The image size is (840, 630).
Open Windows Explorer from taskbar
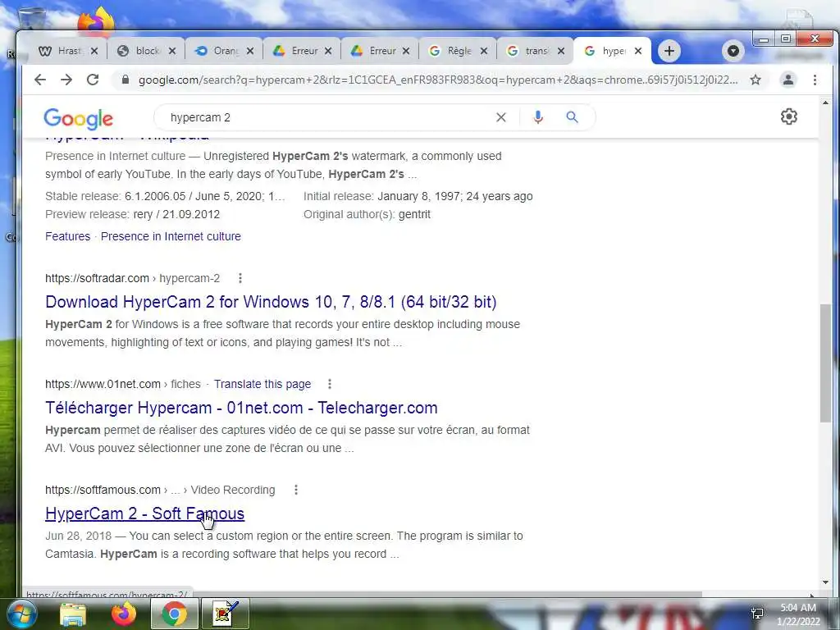pos(72,614)
